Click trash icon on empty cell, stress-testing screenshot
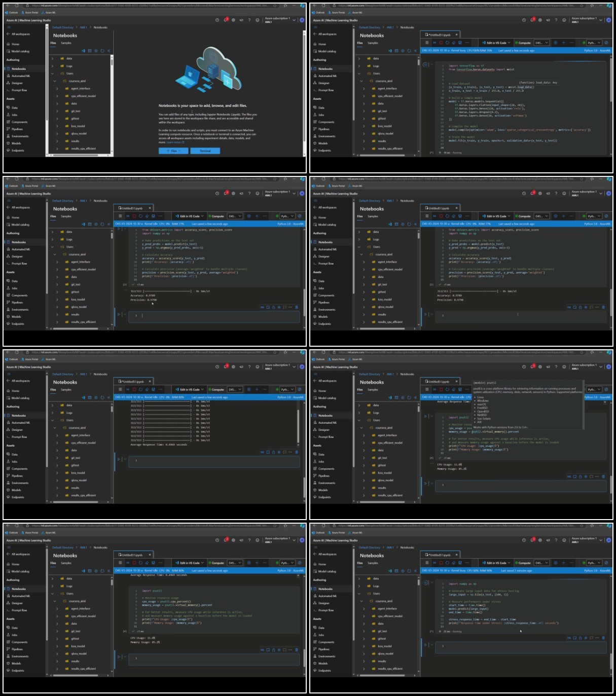616x696 pixels. 603,638
